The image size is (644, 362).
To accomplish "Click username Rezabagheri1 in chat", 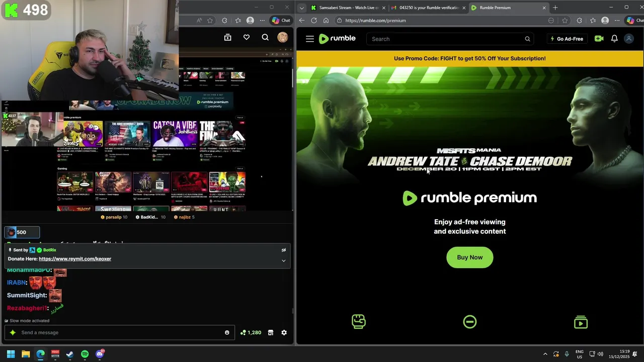I will point(27,308).
